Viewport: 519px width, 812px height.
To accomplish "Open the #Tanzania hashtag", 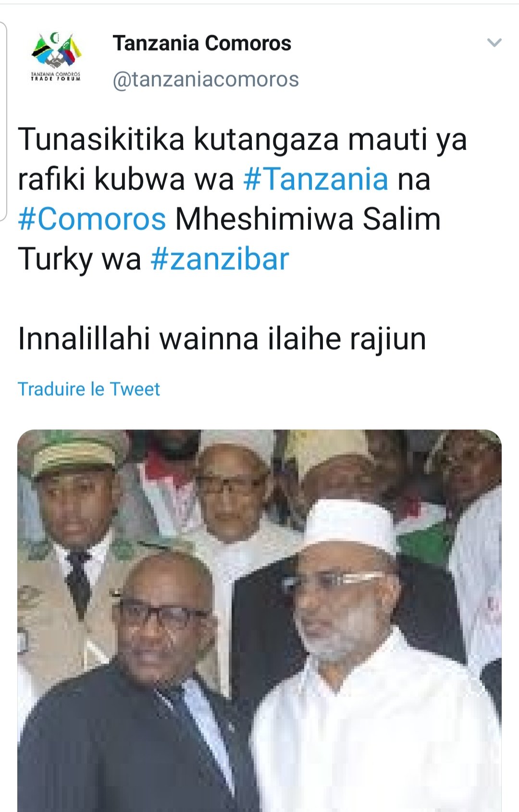I will pos(316,179).
